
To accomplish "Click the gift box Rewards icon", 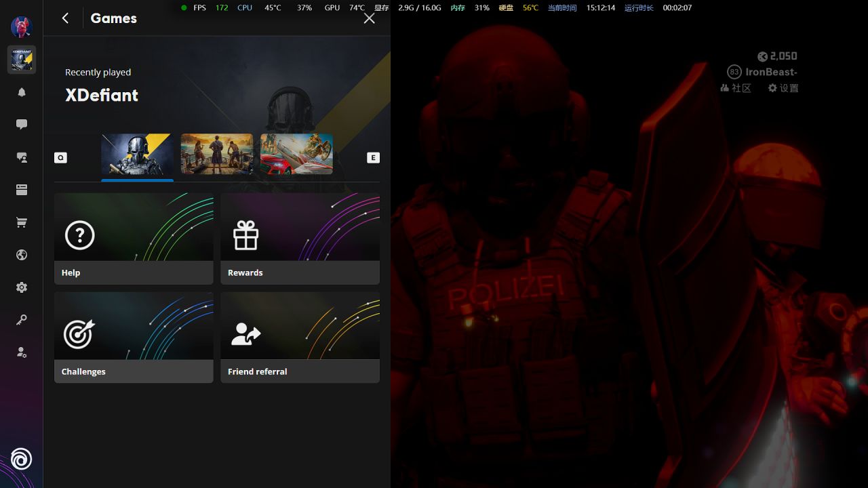I will pyautogui.click(x=245, y=235).
